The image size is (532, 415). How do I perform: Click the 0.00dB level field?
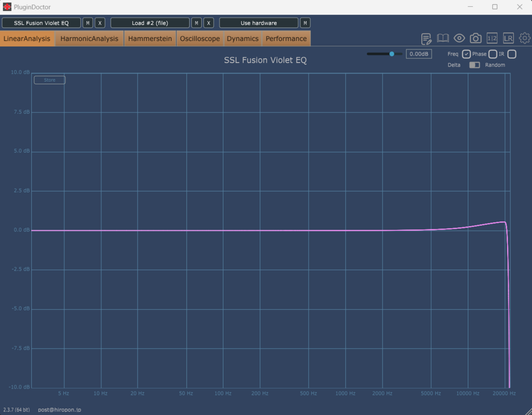419,54
